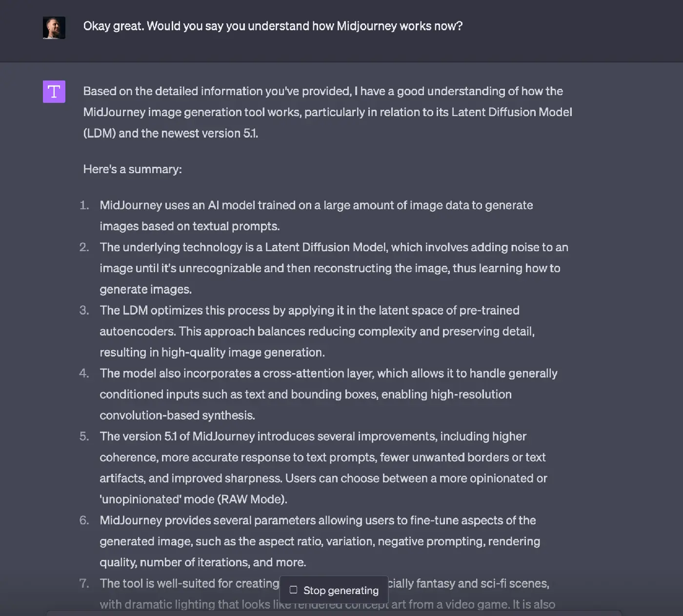This screenshot has width=683, height=616.
Task: Click the cross-attention layer list item
Action: click(x=328, y=394)
